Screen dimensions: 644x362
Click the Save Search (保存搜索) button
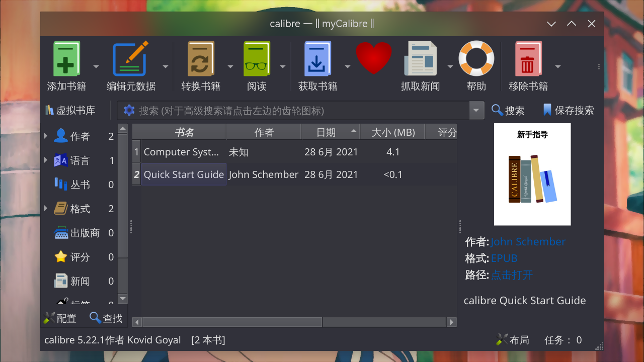569,111
